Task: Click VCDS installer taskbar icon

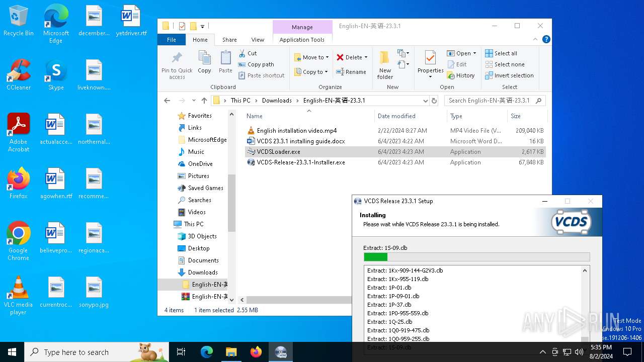Action: point(281,352)
